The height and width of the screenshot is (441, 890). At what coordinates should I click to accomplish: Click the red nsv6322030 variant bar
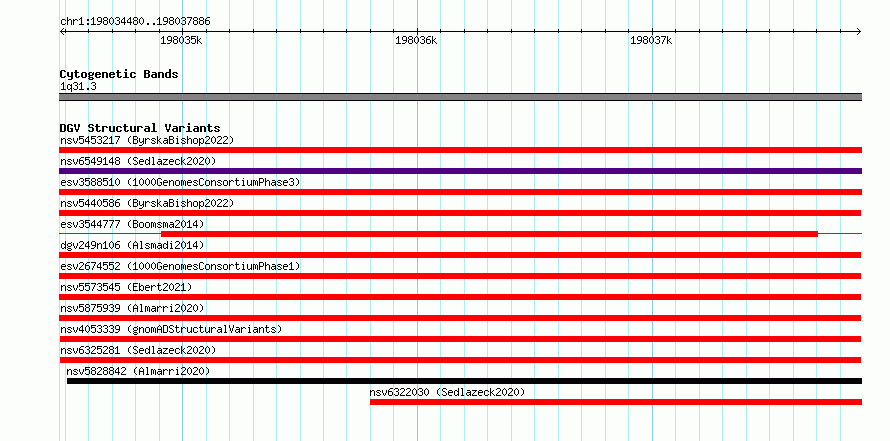pyautogui.click(x=616, y=402)
